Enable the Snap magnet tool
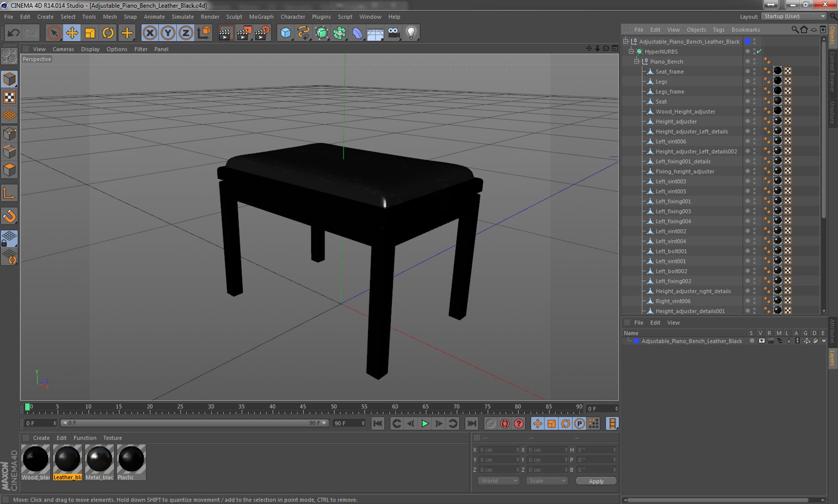This screenshot has width=838, height=504. [x=9, y=216]
